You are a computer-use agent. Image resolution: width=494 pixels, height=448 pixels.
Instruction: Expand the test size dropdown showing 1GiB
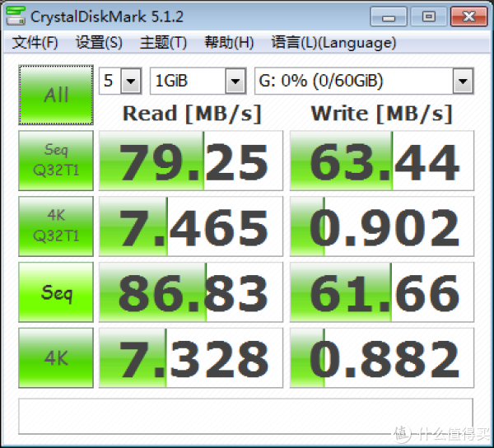coord(235,81)
